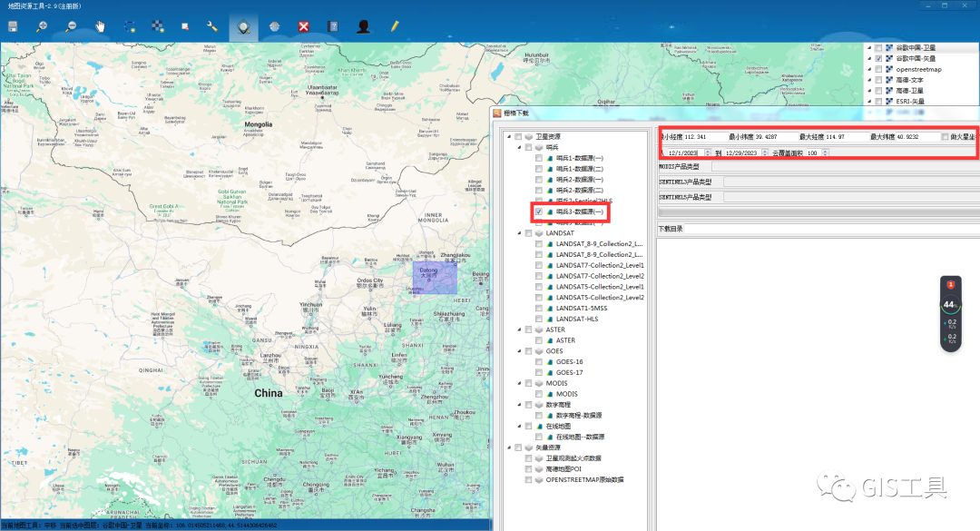
Task: Open the SENTINEL5产品类型 dropdown
Action: coord(851,197)
